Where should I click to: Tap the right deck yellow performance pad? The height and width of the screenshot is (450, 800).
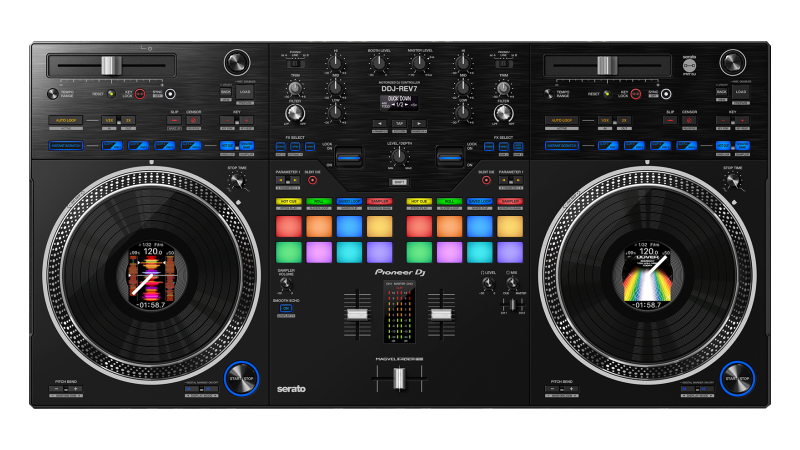click(x=509, y=227)
